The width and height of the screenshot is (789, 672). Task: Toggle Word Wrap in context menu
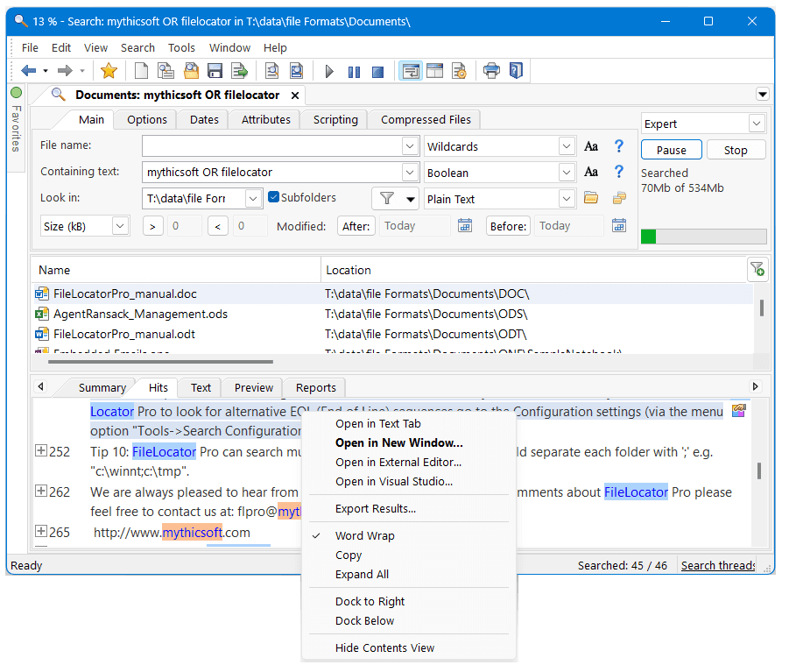coord(364,535)
